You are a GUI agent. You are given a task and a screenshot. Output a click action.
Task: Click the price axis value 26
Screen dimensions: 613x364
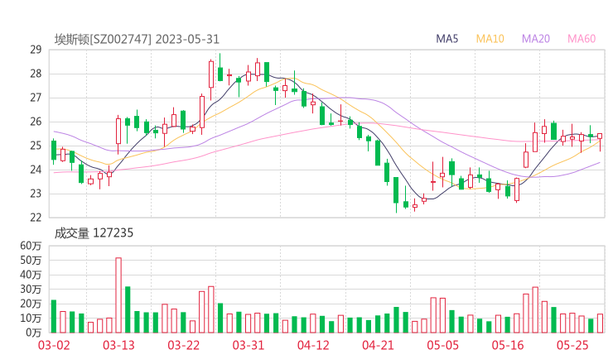coord(36,122)
